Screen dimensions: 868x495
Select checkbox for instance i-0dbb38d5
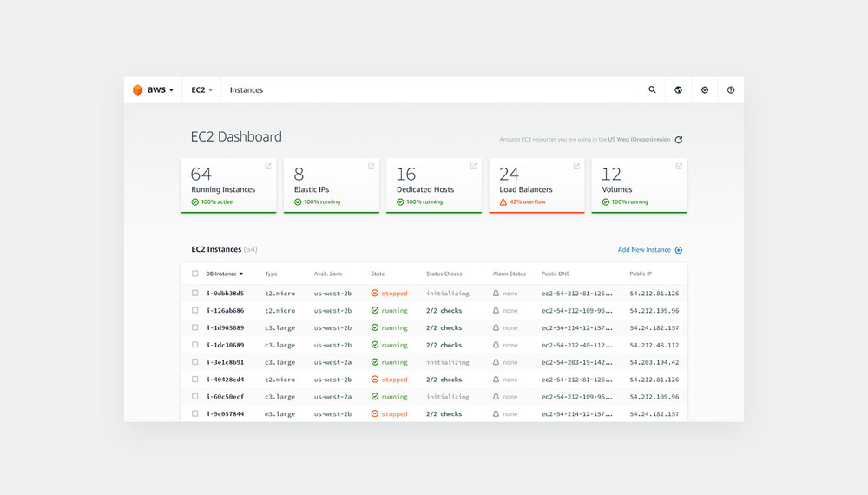[x=194, y=293]
